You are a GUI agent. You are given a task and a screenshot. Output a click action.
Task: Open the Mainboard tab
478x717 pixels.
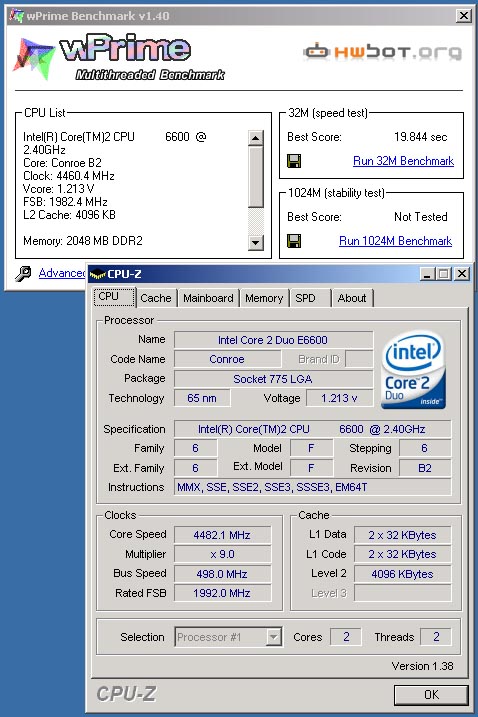click(208, 298)
